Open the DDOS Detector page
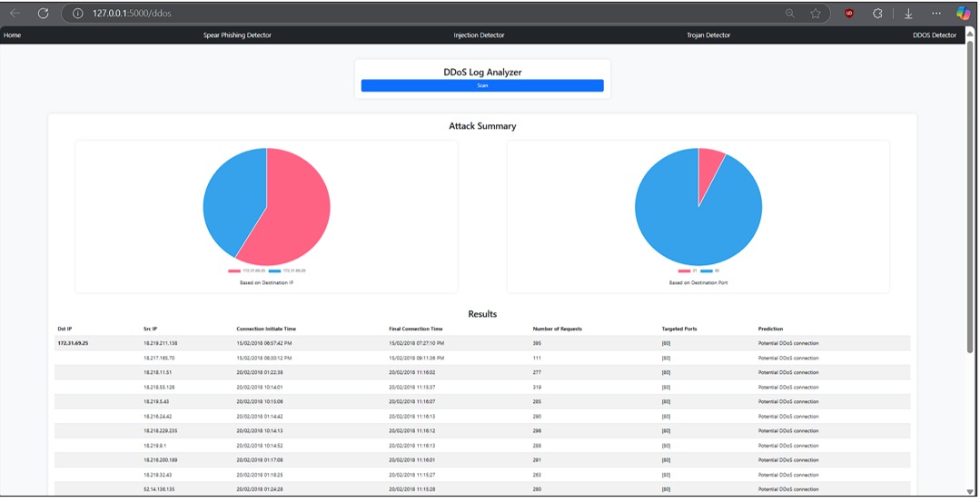 935,35
